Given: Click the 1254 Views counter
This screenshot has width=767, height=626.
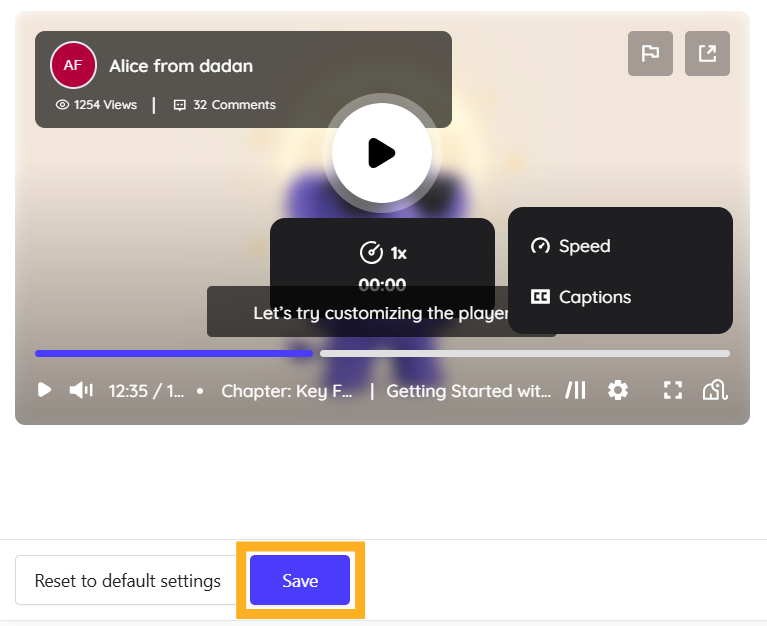Looking at the screenshot, I should tap(96, 104).
